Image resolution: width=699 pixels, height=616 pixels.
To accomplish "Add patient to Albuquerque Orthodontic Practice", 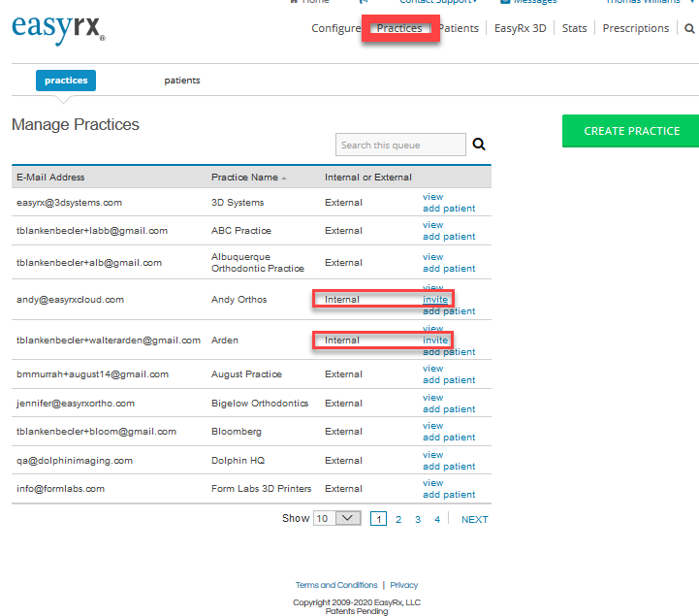I will point(449,269).
